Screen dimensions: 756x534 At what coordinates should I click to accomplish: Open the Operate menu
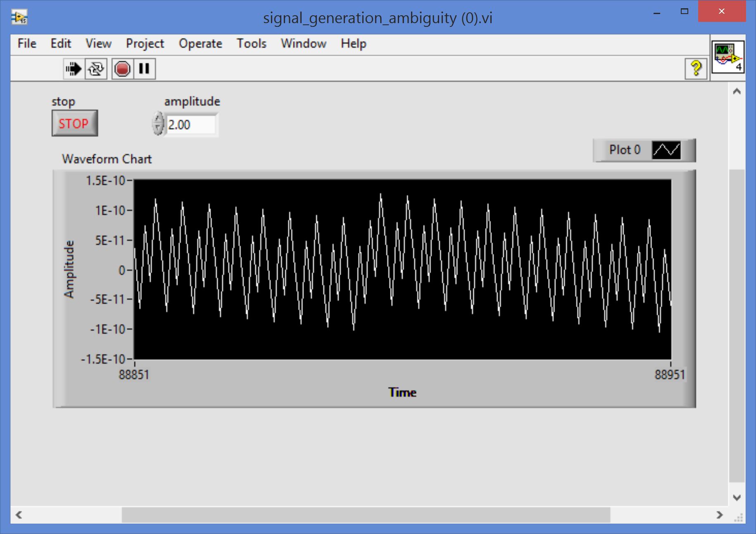tap(200, 43)
